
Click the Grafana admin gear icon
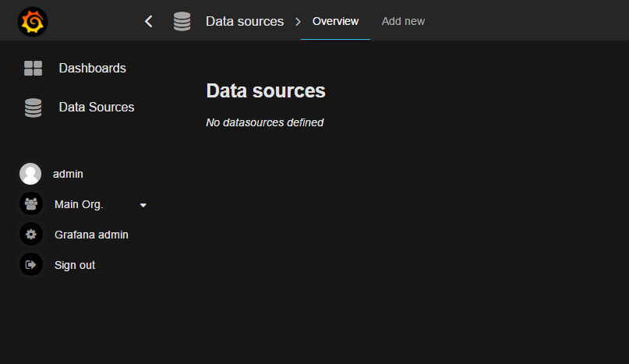pos(30,235)
